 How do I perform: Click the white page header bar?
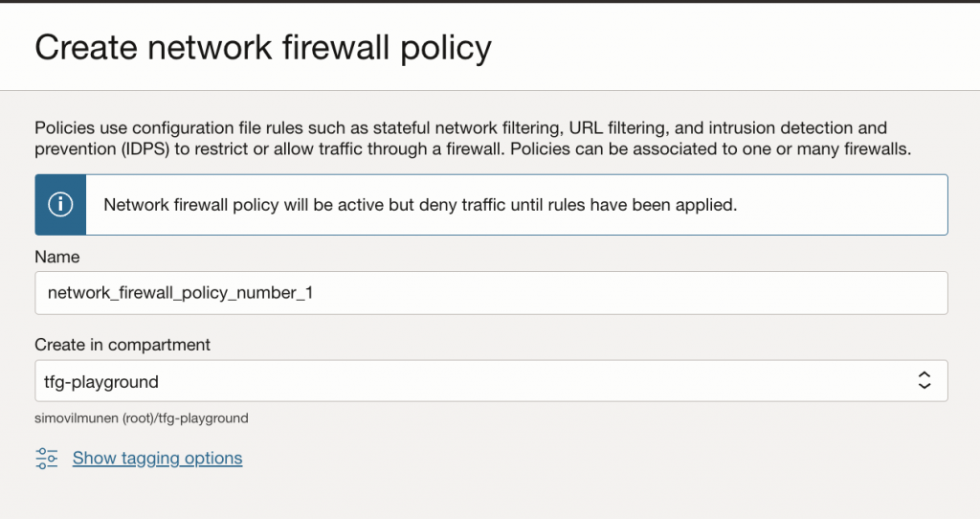(x=490, y=47)
